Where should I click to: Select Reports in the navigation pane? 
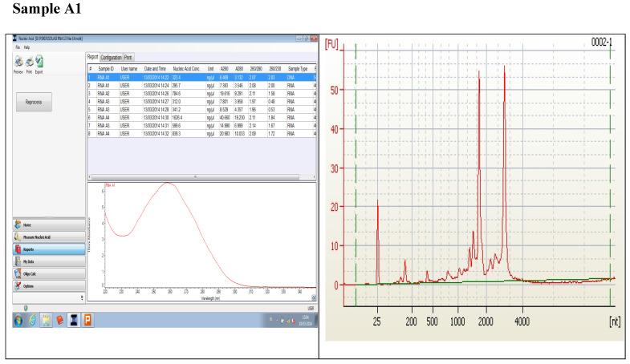coord(49,249)
